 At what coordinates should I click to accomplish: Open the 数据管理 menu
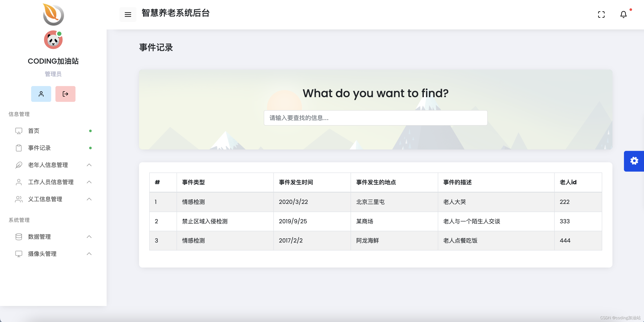pyautogui.click(x=53, y=237)
